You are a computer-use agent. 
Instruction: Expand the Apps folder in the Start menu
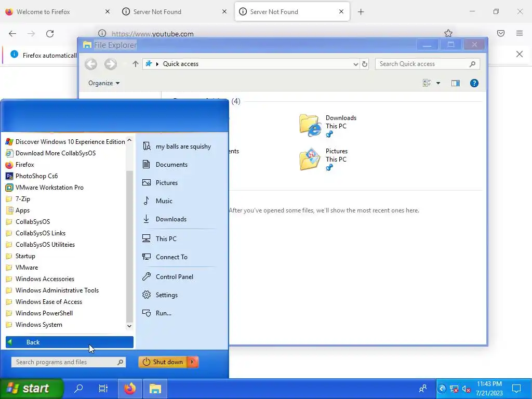18,210
